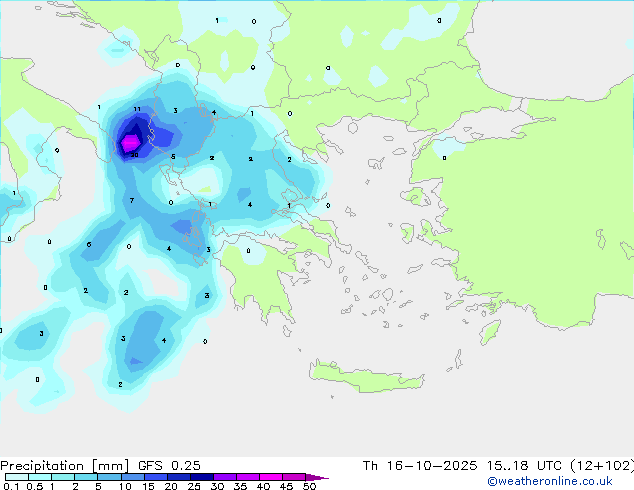
Task: Select the 0.1–0.5 mm legend swatch
Action: point(17,477)
